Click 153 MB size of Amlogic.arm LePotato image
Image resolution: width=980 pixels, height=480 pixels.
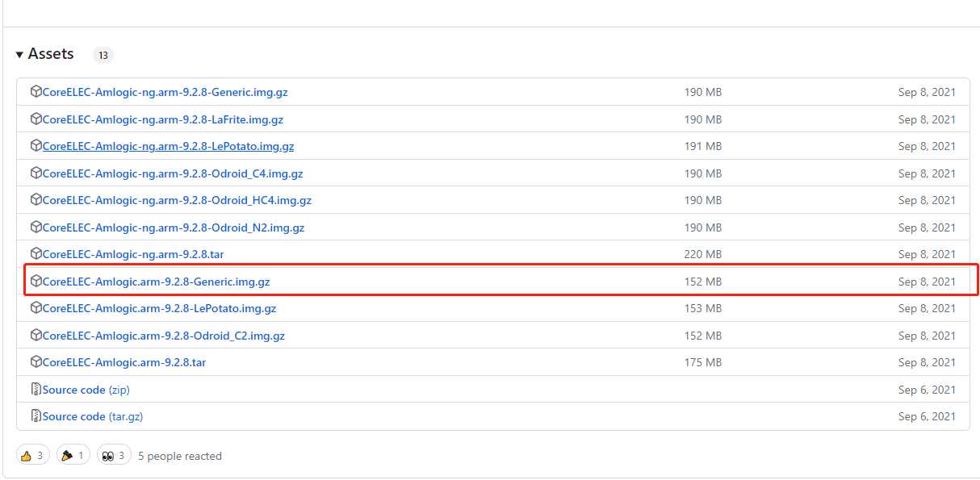(703, 308)
